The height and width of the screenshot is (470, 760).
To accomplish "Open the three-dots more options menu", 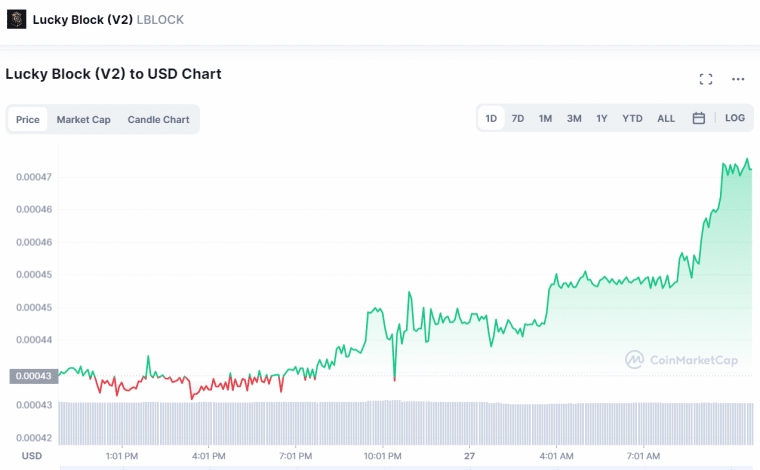I will pos(738,79).
